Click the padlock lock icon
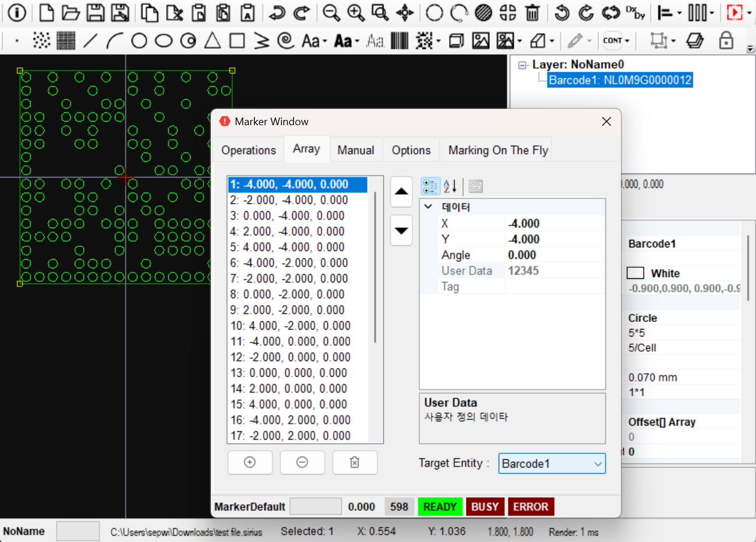The image size is (756, 542). [726, 41]
